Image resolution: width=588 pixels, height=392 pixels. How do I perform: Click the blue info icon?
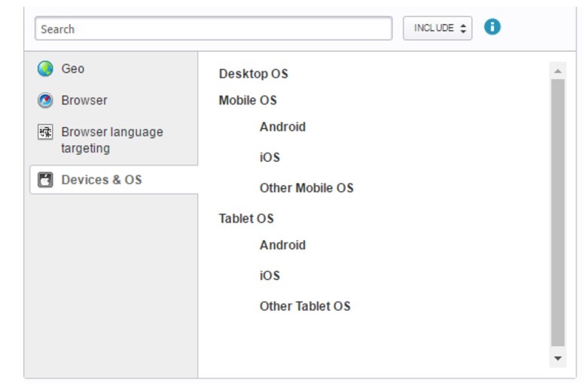tap(492, 27)
